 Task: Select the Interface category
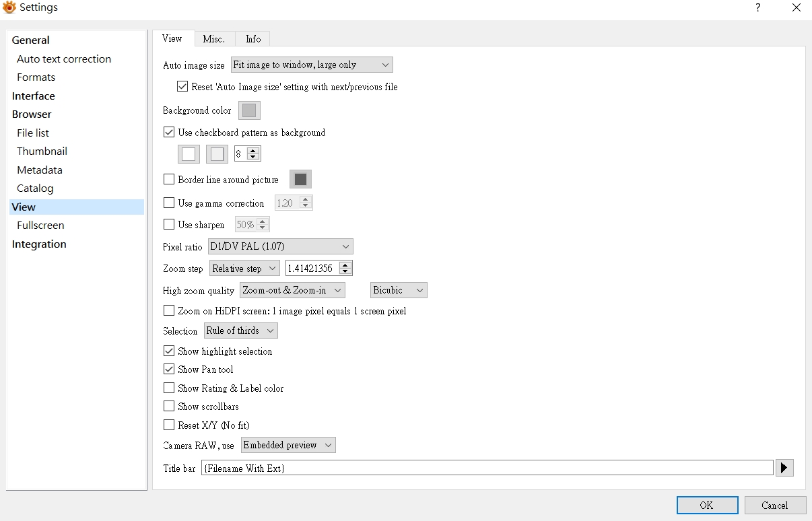(x=34, y=96)
